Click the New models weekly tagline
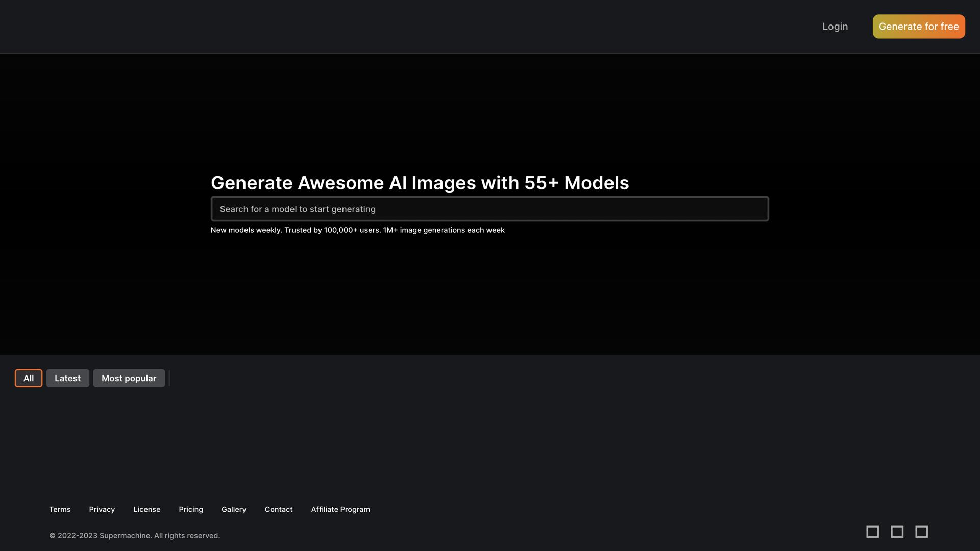 coord(357,230)
